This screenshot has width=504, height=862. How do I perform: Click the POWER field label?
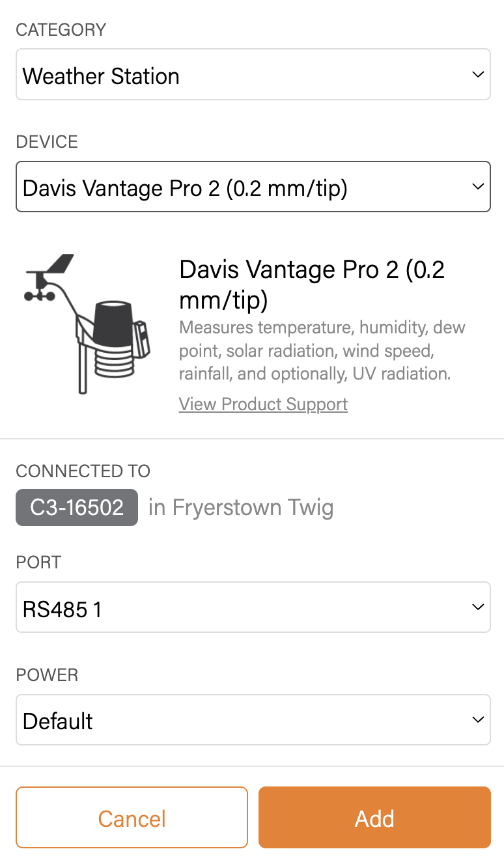(x=47, y=675)
